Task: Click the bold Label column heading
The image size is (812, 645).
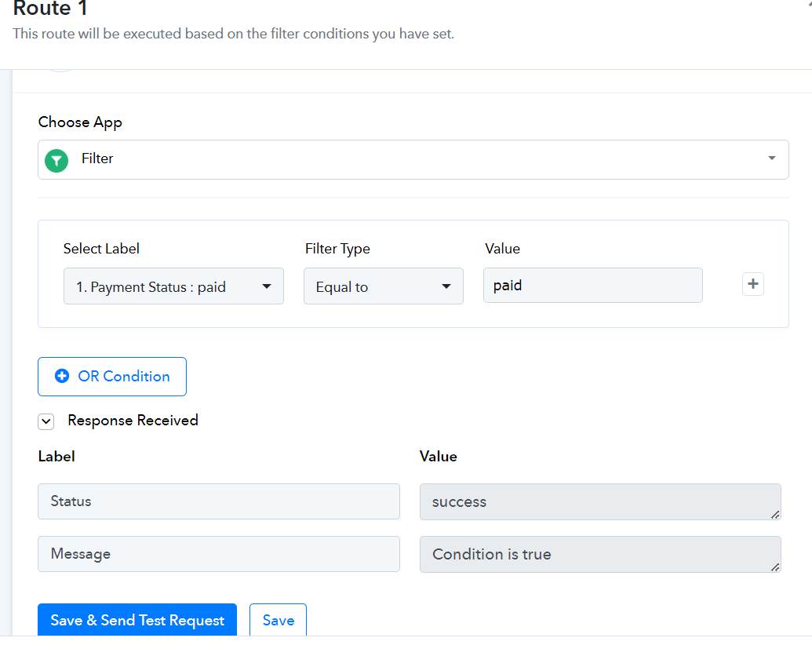Action: click(56, 457)
